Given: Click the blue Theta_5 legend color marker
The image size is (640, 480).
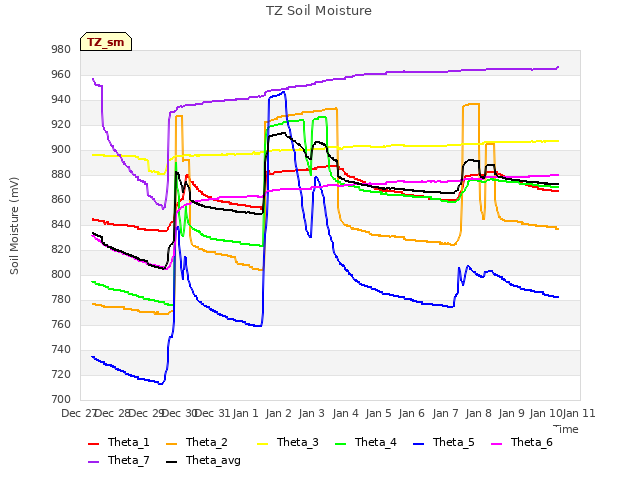Looking at the screenshot, I should (x=418, y=444).
